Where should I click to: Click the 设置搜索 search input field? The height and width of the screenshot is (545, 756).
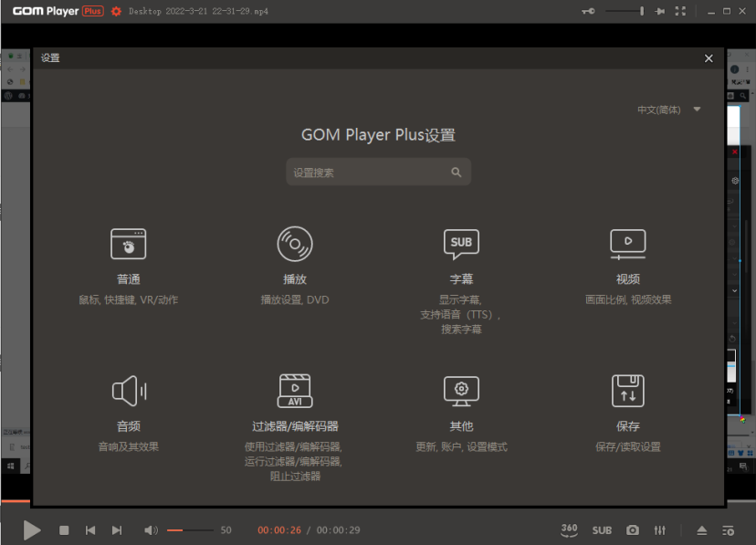click(379, 172)
